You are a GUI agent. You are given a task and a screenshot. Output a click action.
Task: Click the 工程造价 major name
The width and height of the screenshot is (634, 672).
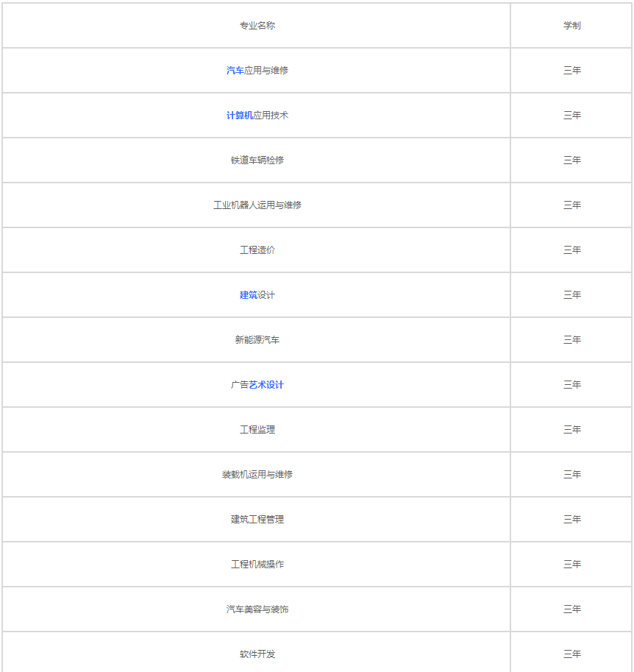tap(257, 250)
